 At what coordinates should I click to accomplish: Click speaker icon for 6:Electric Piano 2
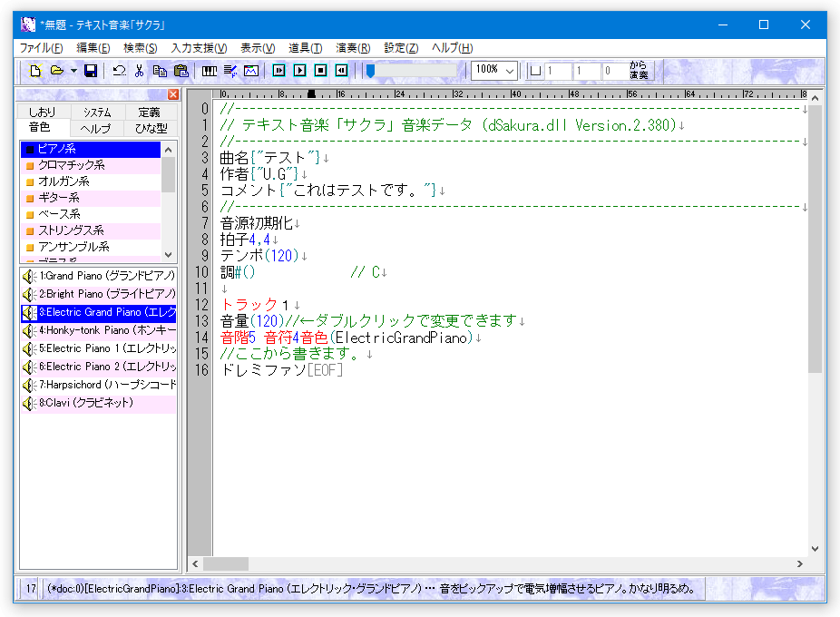pyautogui.click(x=29, y=367)
